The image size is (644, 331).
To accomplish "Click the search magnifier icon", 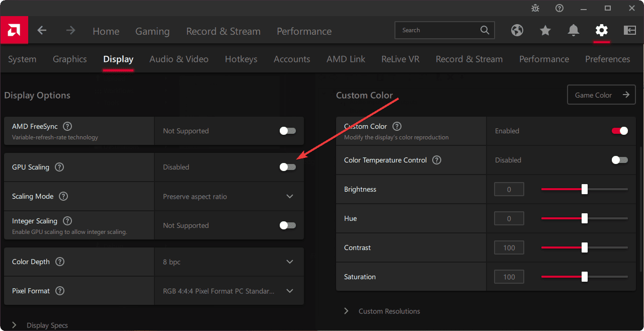I will click(485, 30).
